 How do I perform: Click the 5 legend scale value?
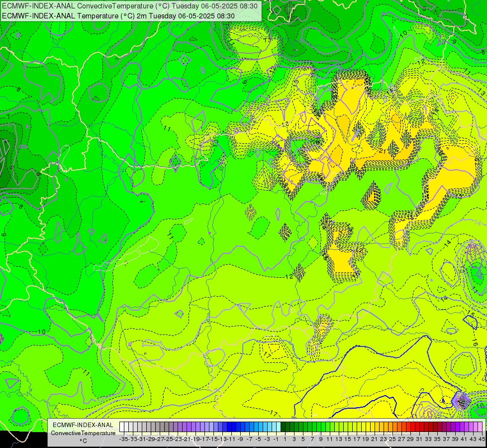(303, 439)
